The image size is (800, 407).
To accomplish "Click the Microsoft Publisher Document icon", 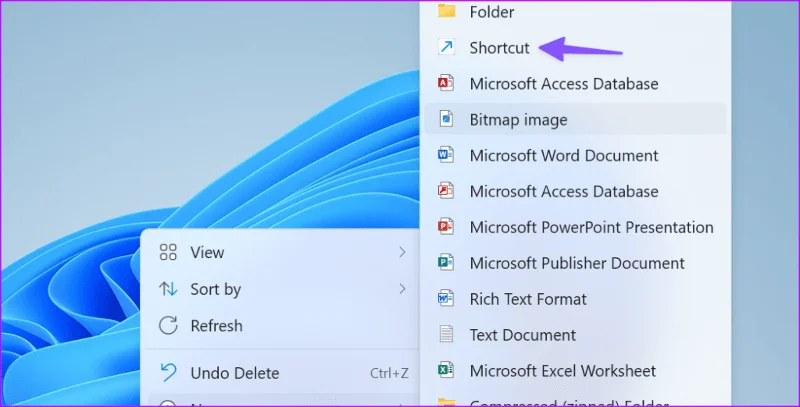I will (446, 263).
